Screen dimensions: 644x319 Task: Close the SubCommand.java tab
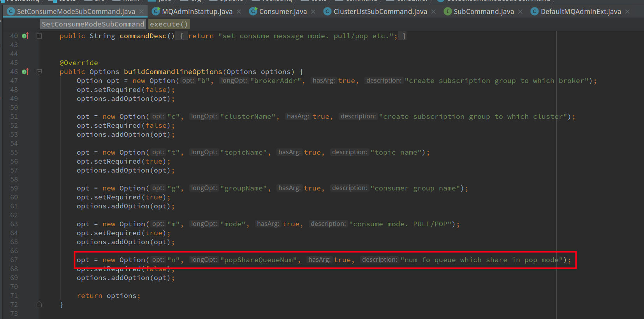pyautogui.click(x=520, y=12)
